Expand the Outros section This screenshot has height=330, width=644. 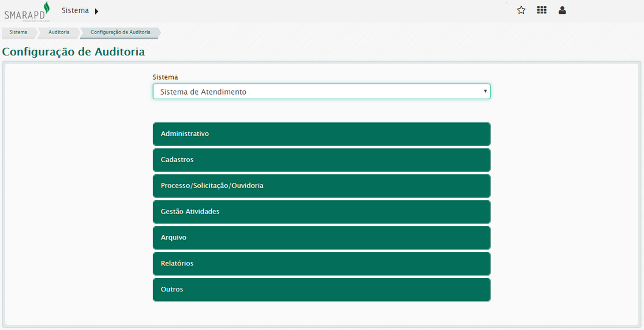tap(321, 290)
